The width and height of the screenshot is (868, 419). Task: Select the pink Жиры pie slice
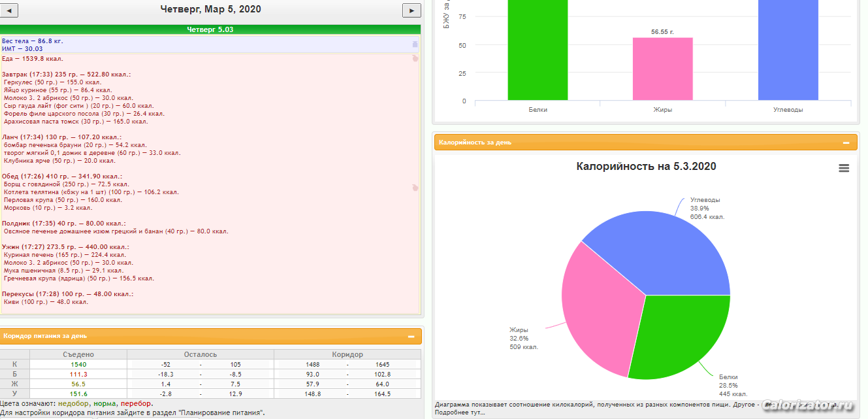pos(594,307)
